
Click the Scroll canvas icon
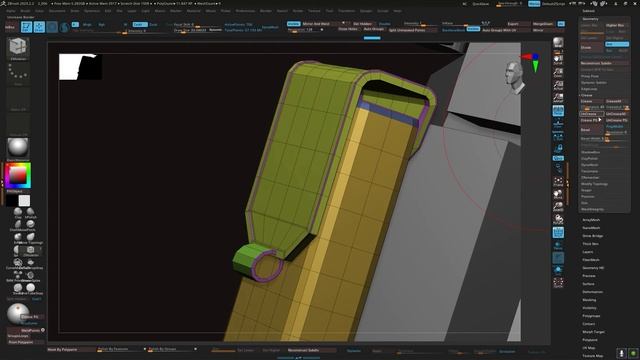tap(558, 60)
